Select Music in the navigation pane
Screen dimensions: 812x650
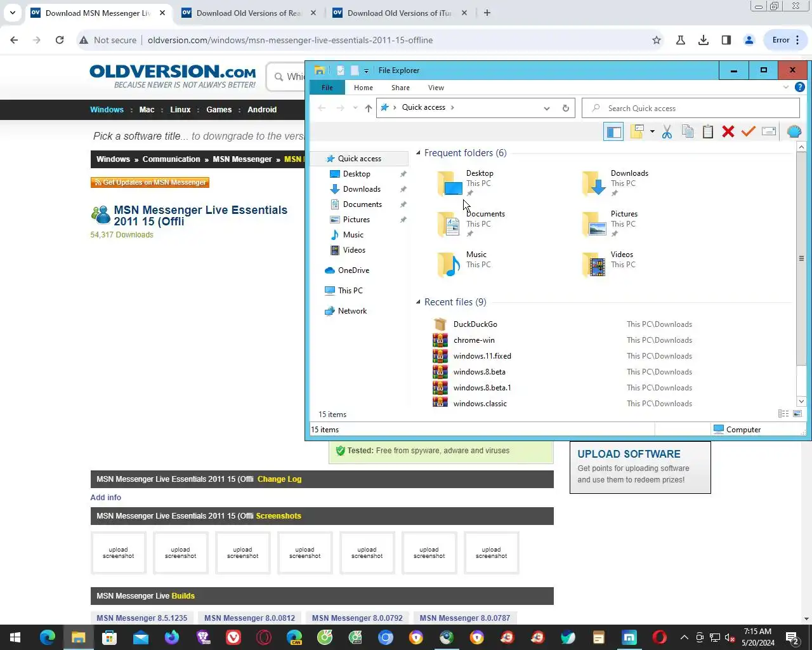coord(353,235)
